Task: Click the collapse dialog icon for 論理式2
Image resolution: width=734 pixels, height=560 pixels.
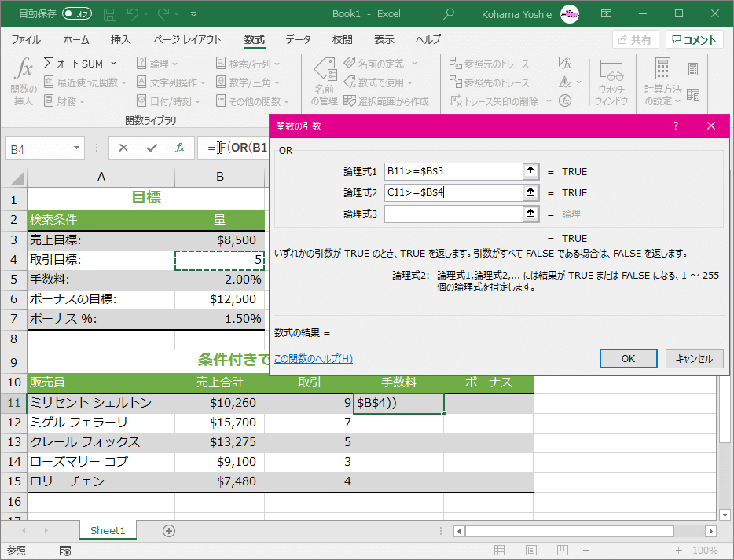Action: (531, 192)
